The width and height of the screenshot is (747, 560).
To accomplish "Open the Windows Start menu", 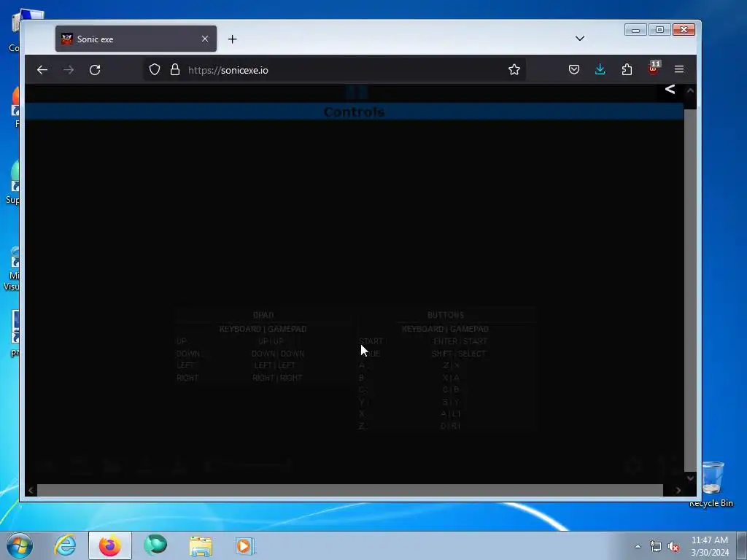I will click(20, 545).
